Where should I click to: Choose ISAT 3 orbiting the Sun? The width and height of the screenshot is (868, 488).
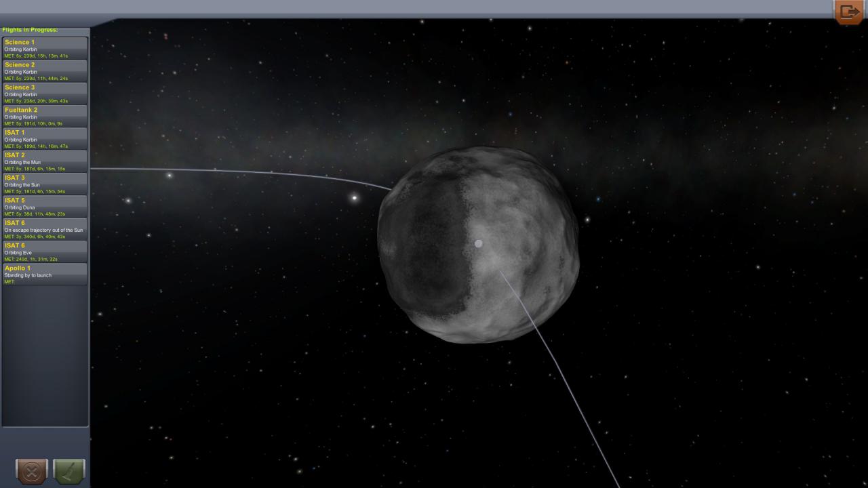coord(45,184)
